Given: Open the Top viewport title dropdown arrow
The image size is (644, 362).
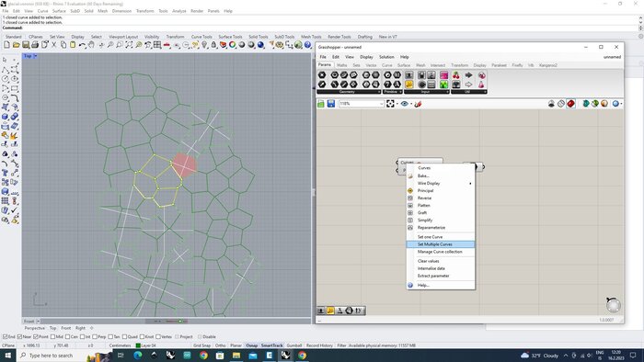Looking at the screenshot, I should click(x=35, y=56).
